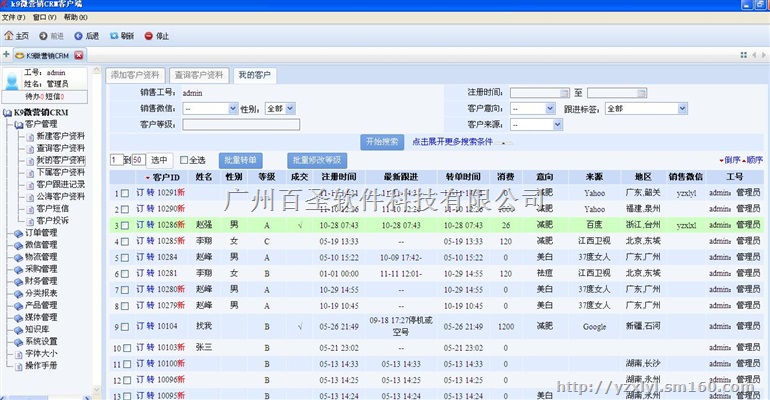Screen dimensions: 770x400
Task: Open 客户跟进记录 in tree
Action: (x=60, y=185)
